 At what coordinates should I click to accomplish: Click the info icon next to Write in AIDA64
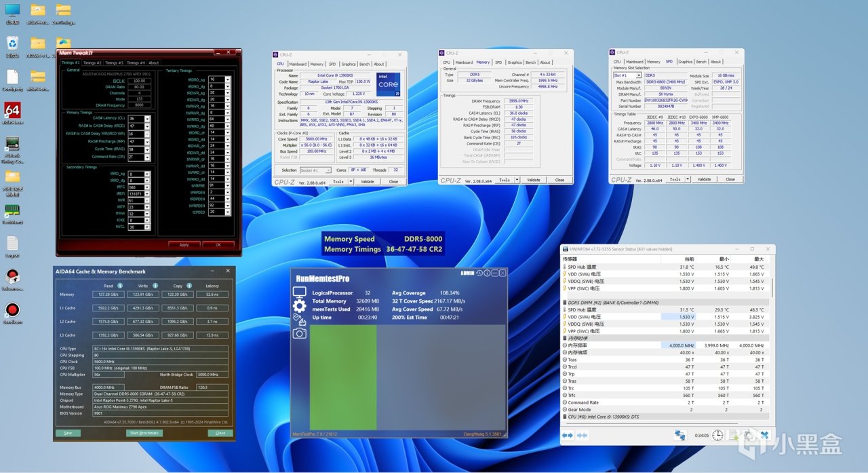click(155, 285)
